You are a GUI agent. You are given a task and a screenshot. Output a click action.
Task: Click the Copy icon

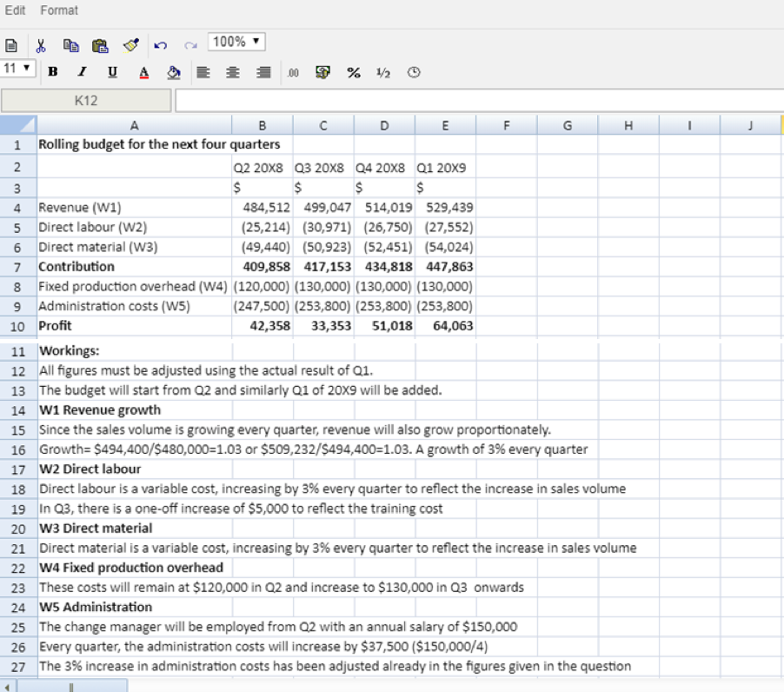coord(71,43)
